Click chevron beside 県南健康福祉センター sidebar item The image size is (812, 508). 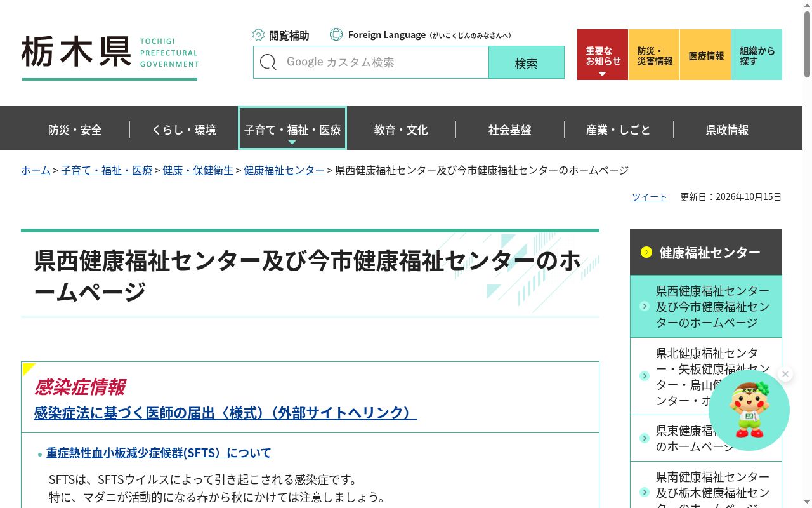point(645,492)
